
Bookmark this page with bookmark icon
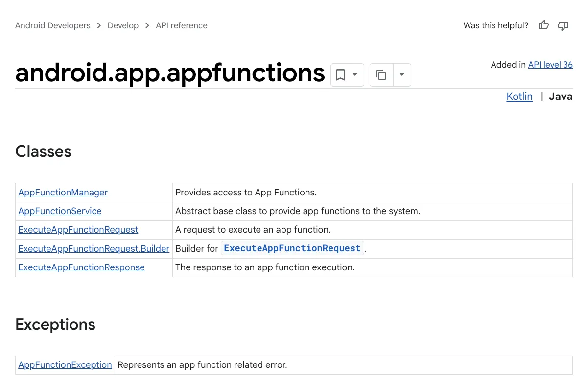point(340,75)
